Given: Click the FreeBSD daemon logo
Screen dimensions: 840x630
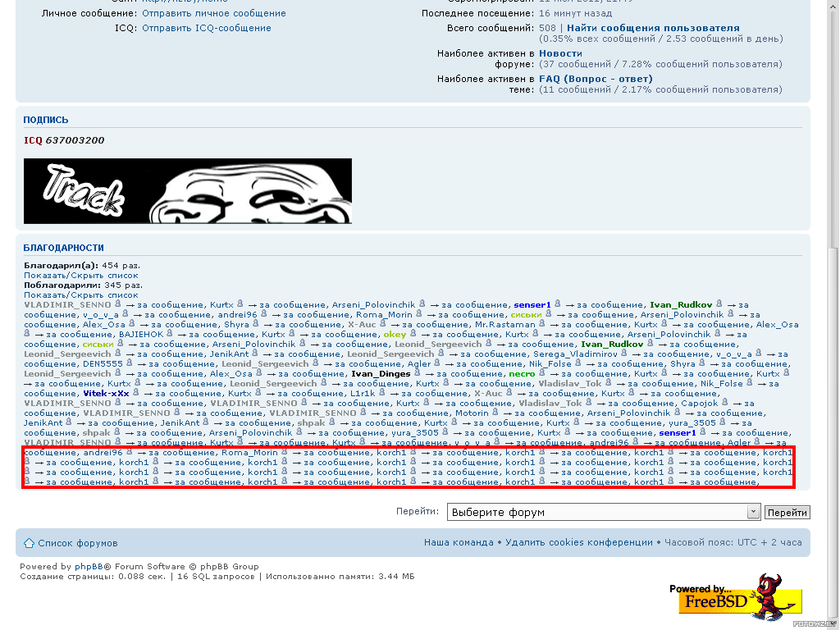Looking at the screenshot, I should pos(736,596).
